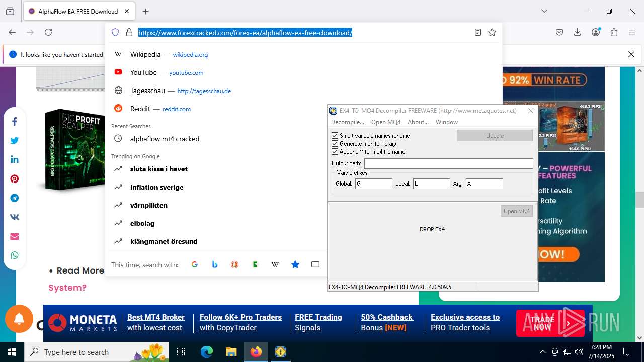This screenshot has height=362, width=644.
Task: Share page via email envelope icon
Action: point(15,236)
